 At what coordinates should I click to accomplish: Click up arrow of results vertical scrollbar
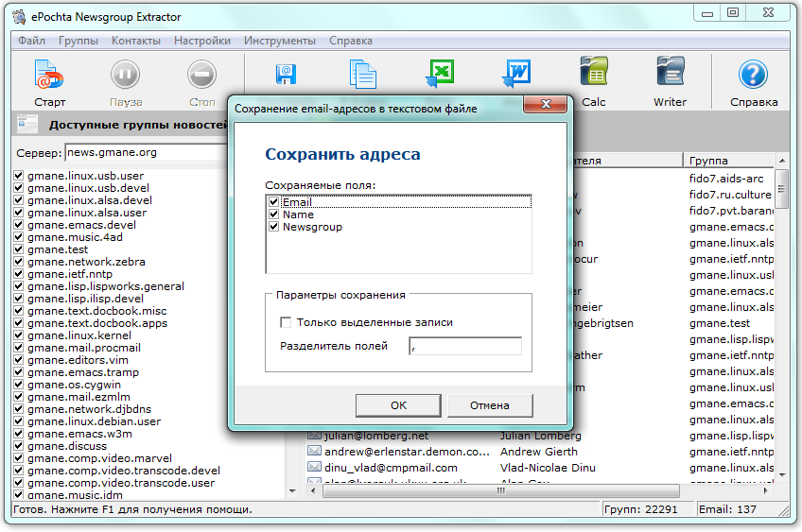coord(782,161)
